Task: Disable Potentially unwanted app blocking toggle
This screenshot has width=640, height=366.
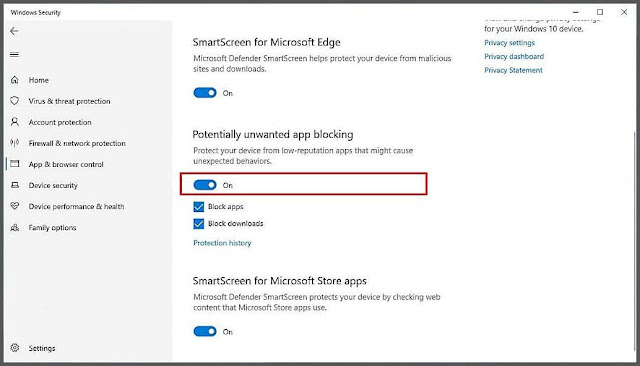Action: click(x=205, y=185)
